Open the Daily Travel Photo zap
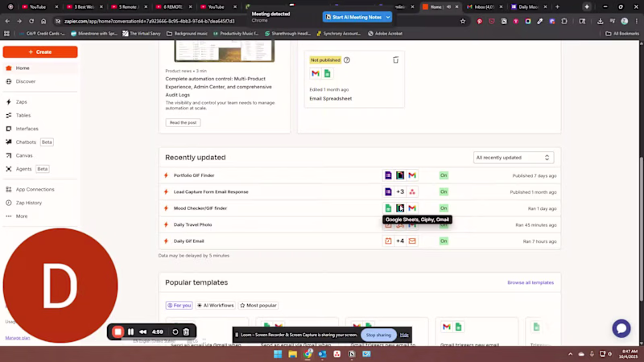644x362 pixels. coord(192,225)
